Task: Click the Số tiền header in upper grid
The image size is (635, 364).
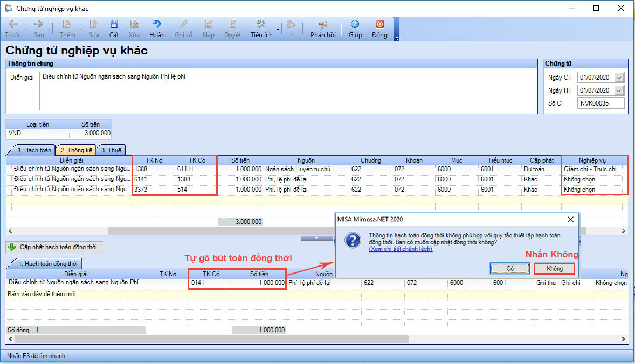Action: click(x=240, y=160)
